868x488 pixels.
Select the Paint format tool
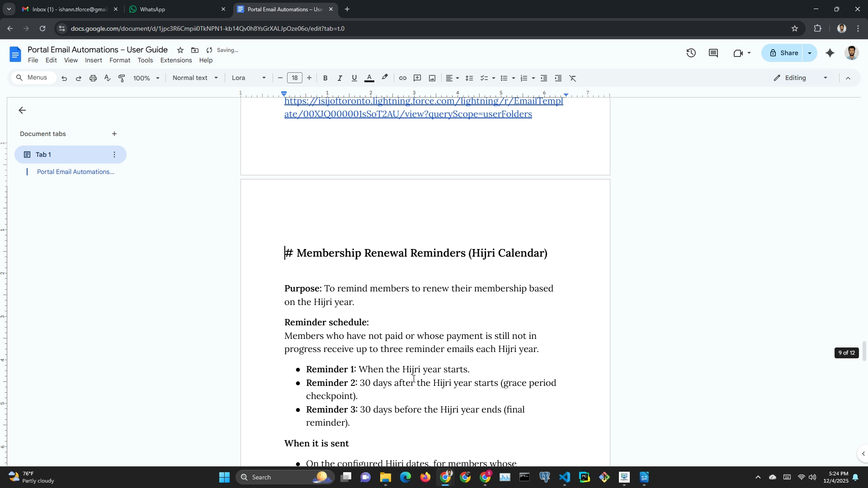pyautogui.click(x=122, y=78)
